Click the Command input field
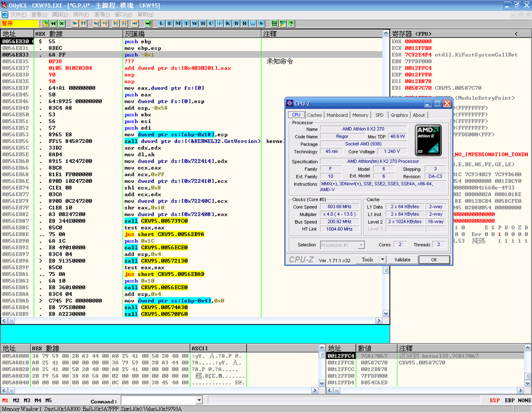The image size is (532, 413). click(158, 401)
